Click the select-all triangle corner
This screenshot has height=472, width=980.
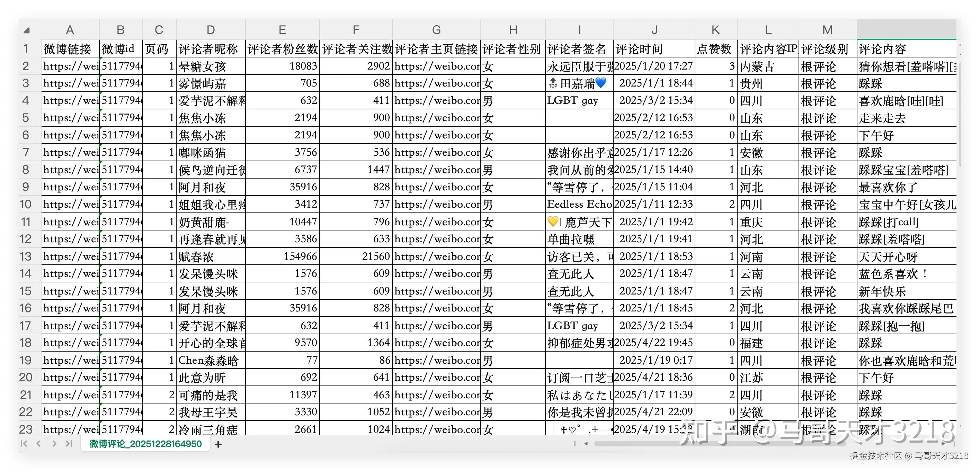27,30
